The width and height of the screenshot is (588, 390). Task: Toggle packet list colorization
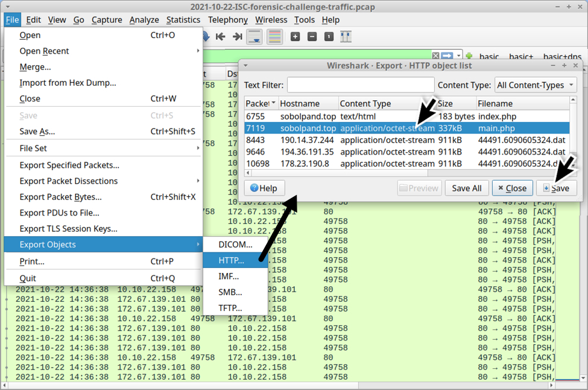pos(274,37)
